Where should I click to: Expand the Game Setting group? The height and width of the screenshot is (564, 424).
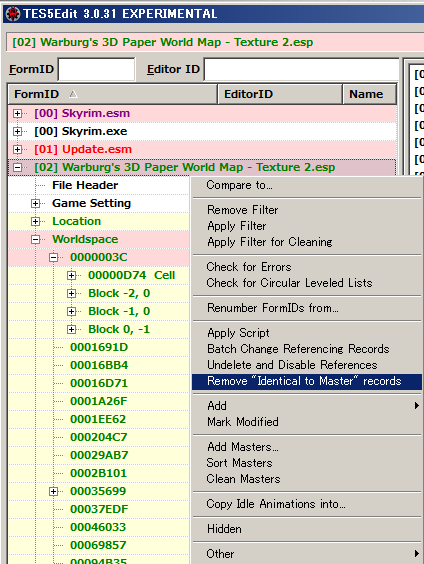35,203
